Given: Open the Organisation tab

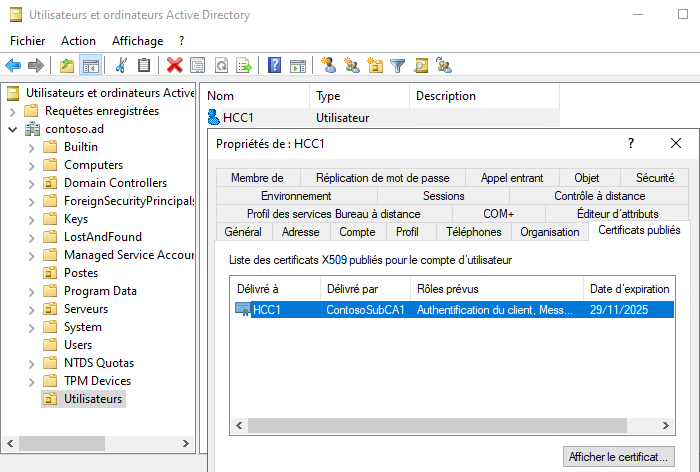Looking at the screenshot, I should 550,232.
